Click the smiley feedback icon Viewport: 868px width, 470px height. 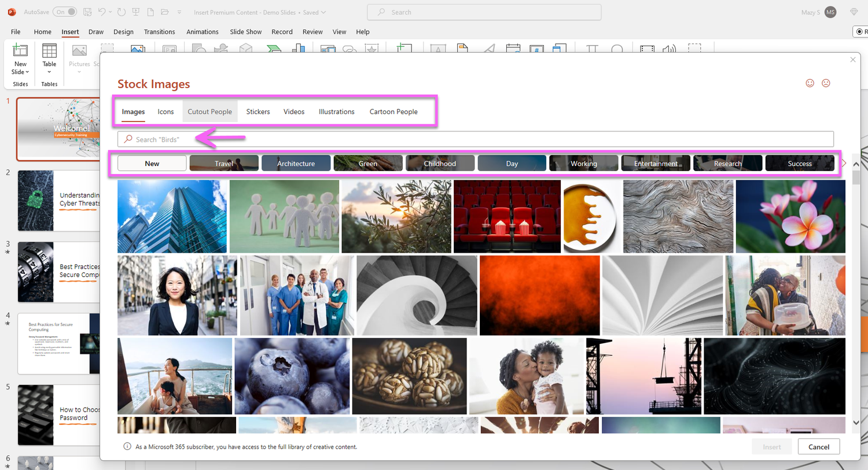click(810, 83)
